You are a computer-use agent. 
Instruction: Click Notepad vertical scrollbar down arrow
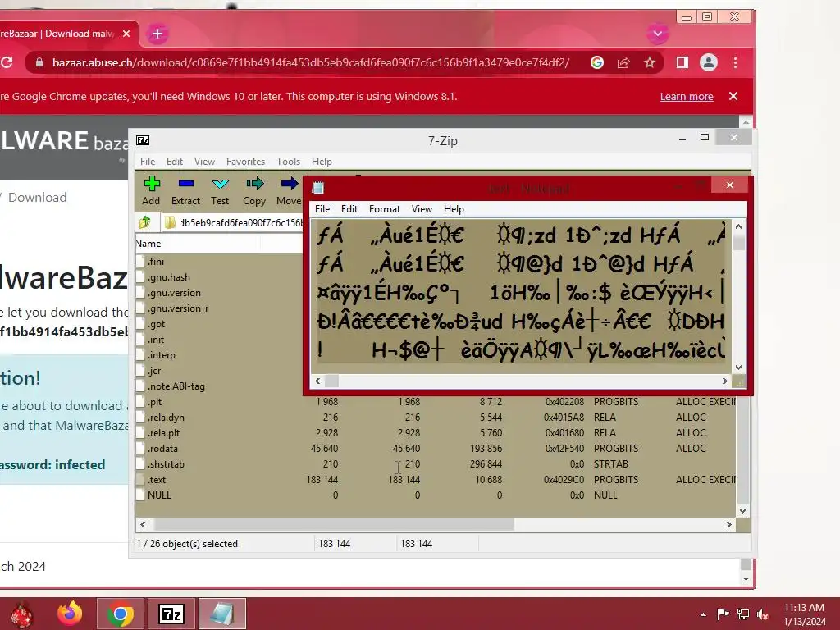tap(739, 367)
